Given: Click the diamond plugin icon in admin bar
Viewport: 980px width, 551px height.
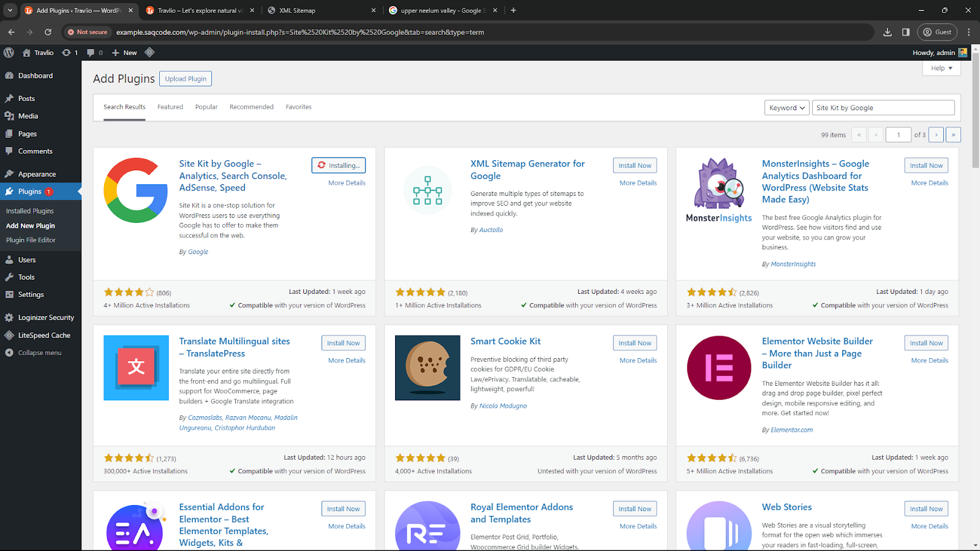Looking at the screenshot, I should pyautogui.click(x=149, y=53).
